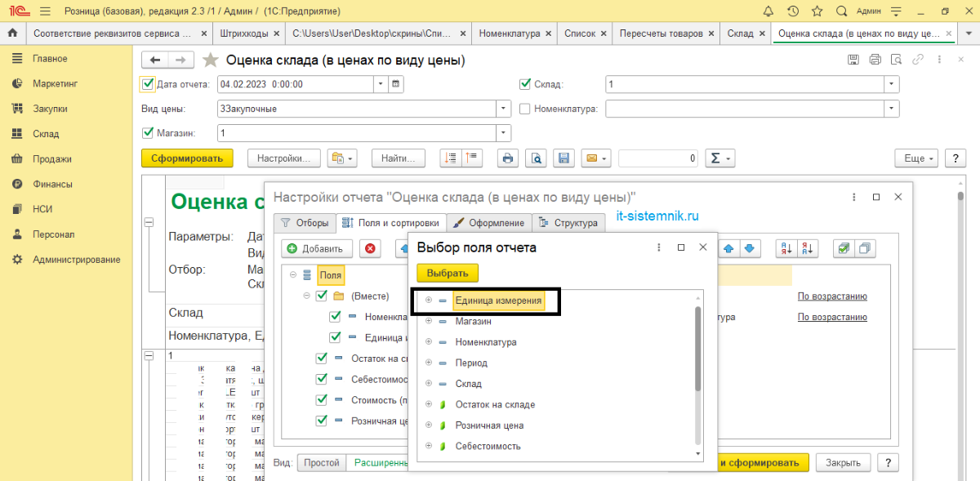
Task: Switch to the Оформление tab
Action: 488,222
